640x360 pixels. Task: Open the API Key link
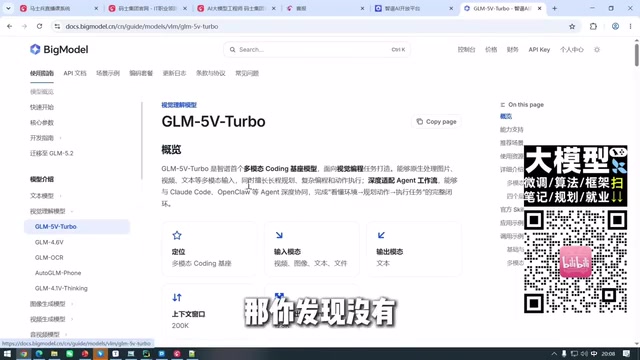539,49
